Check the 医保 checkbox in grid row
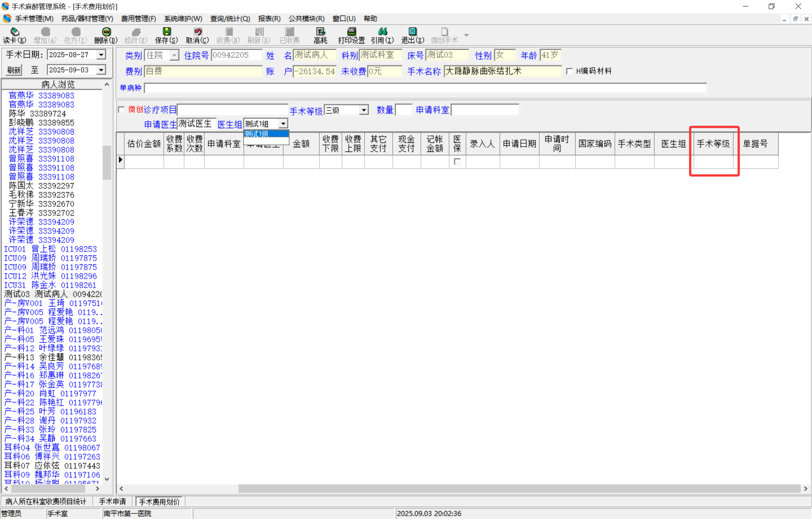The width and height of the screenshot is (812, 519). click(x=457, y=162)
